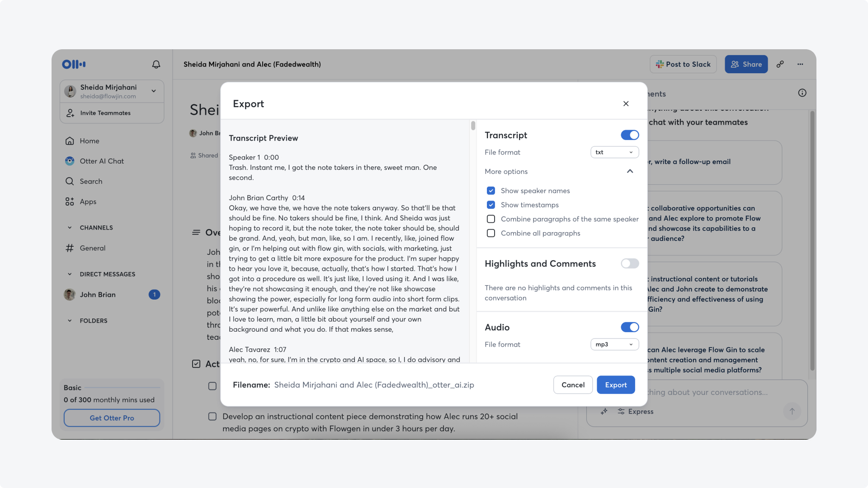Viewport: 868px width, 488px height.
Task: Click the blue Export button
Action: coord(616,385)
